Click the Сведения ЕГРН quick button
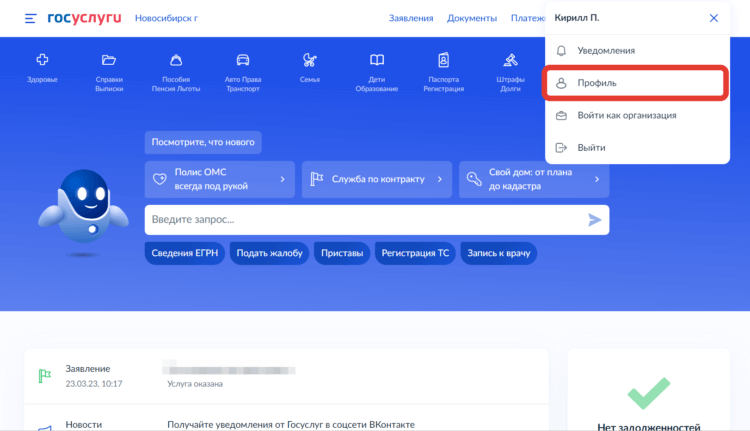Screen dimensions: 750x431 pos(184,253)
